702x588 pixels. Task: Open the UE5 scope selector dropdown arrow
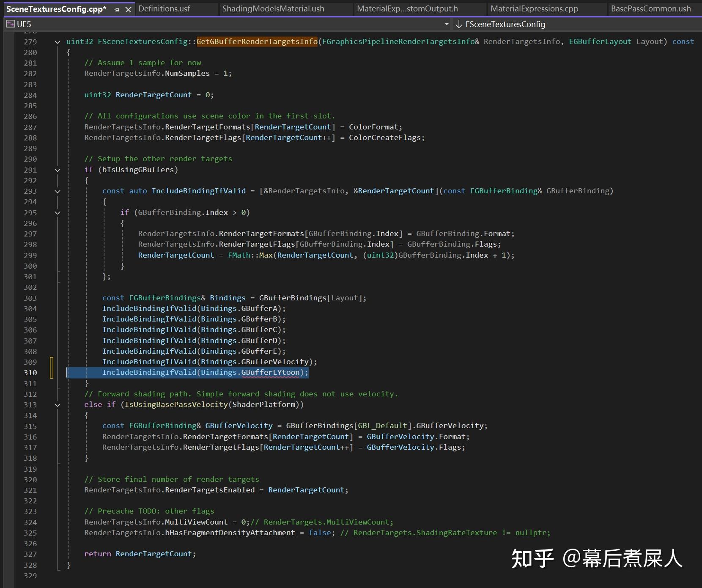447,24
